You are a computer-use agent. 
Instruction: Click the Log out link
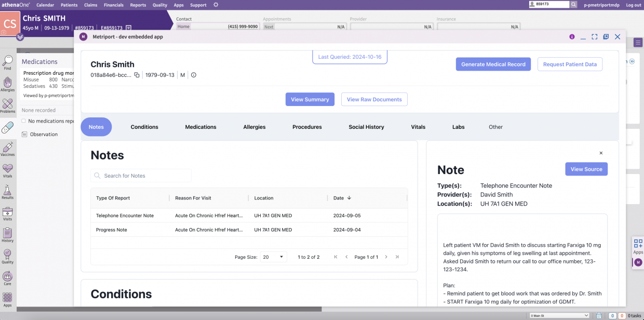coord(634,5)
